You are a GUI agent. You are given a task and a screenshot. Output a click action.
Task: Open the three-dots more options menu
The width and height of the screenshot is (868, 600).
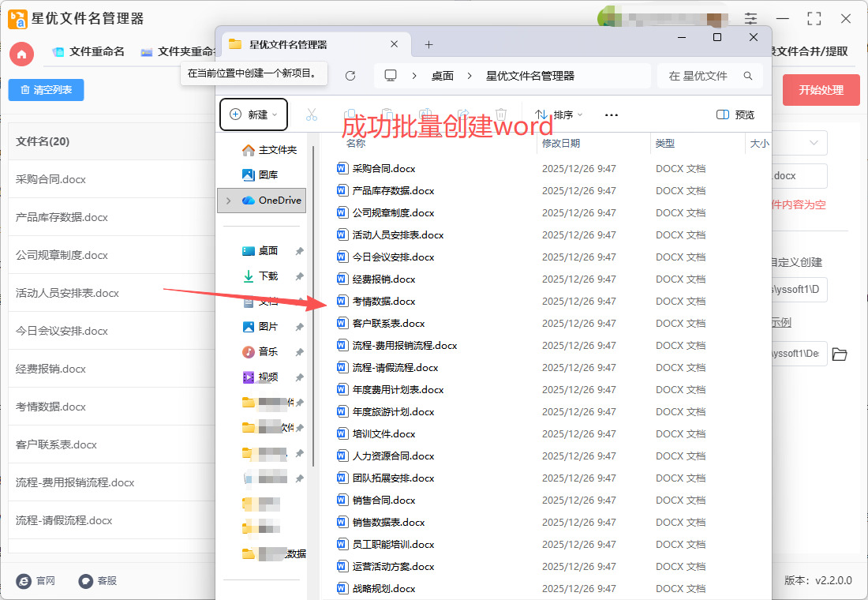(611, 114)
